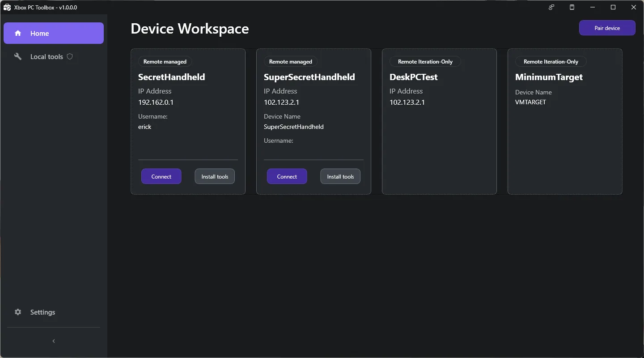Select the DeskPCTest device name
Viewport: 644px width, 358px height.
click(414, 77)
